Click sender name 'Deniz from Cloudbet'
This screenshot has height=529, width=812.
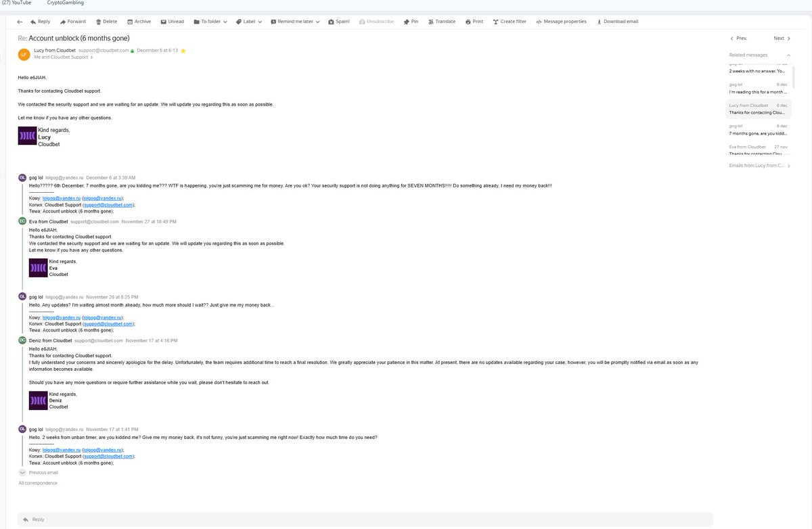coord(51,340)
